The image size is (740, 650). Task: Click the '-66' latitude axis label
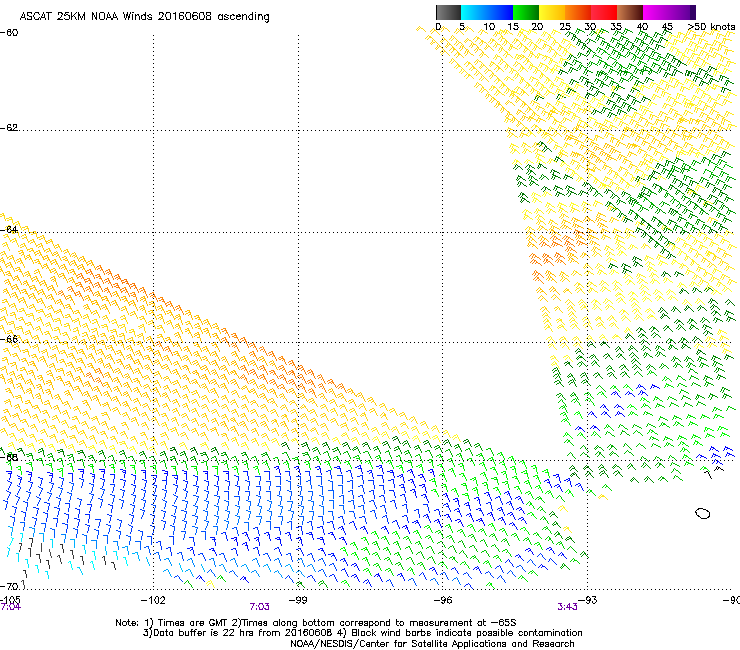coord(9,339)
